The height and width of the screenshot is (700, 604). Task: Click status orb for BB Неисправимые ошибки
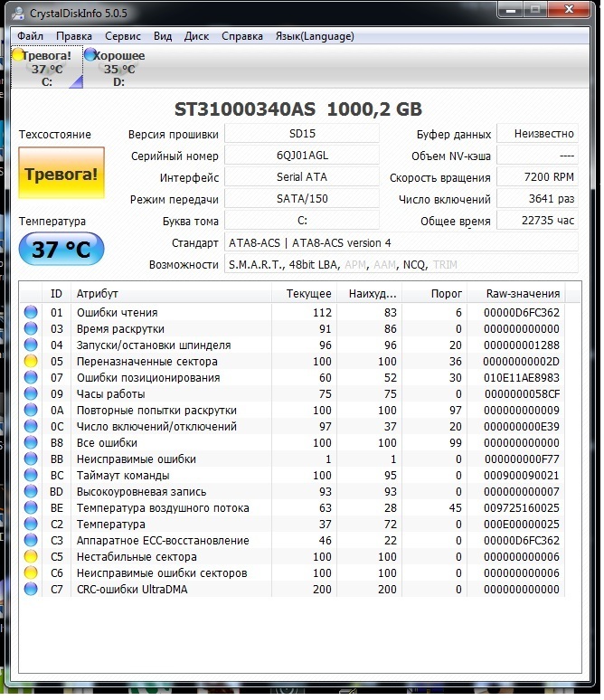click(x=31, y=459)
